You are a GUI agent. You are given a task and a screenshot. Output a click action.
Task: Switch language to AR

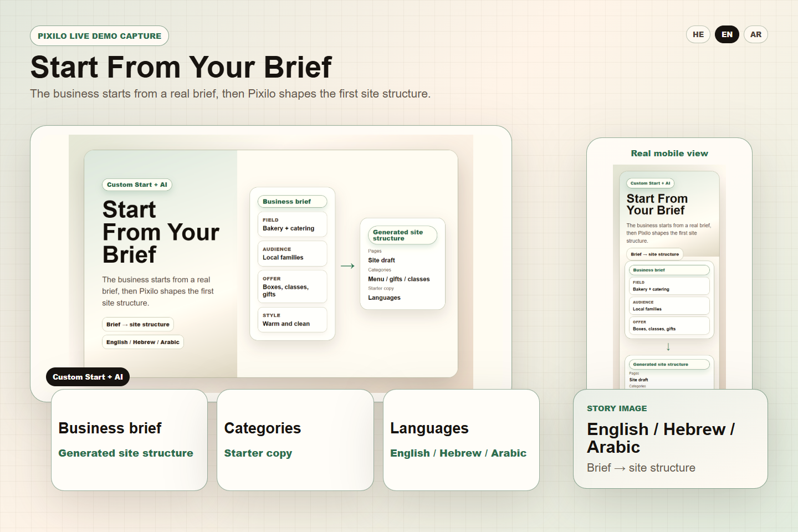pyautogui.click(x=756, y=34)
